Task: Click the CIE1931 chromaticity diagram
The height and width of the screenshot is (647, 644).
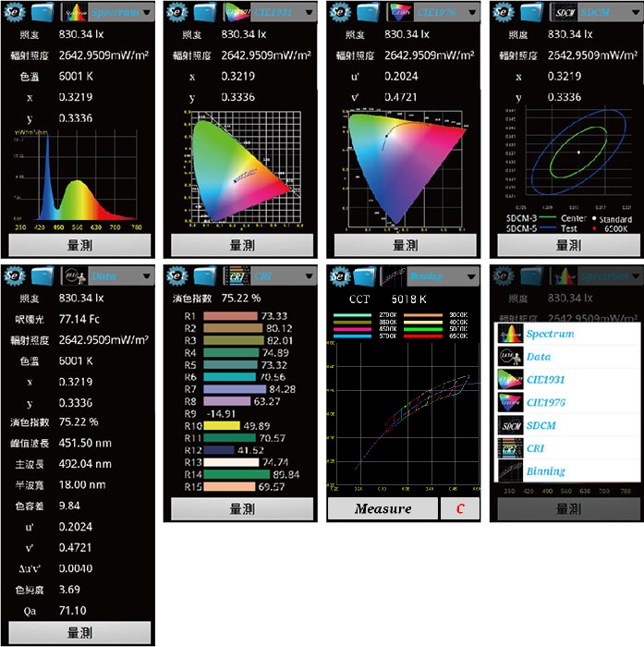Action: pyautogui.click(x=243, y=168)
